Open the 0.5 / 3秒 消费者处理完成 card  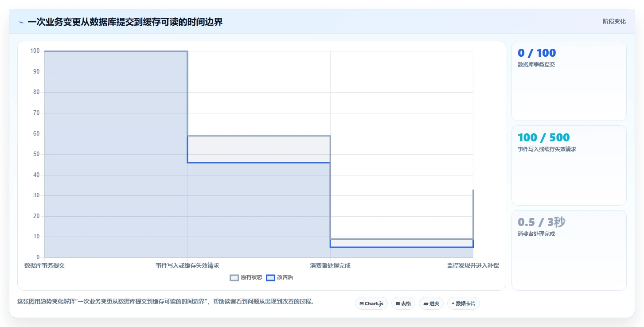pos(569,250)
